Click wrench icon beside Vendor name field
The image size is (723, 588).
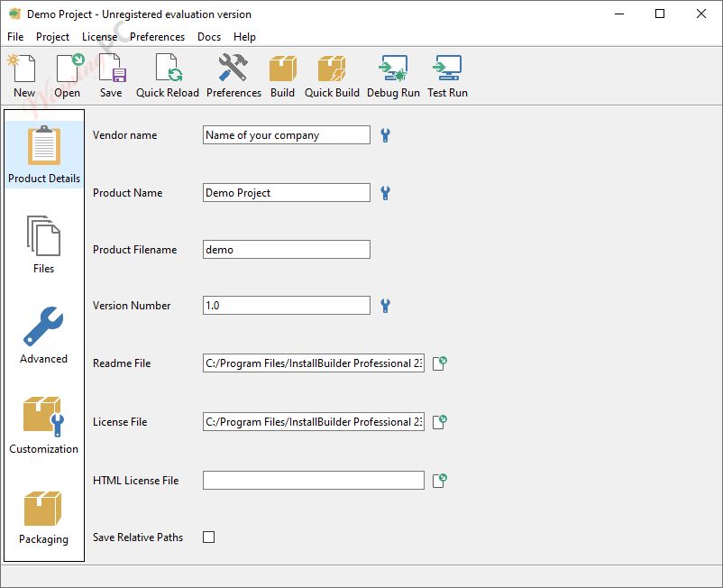(x=386, y=135)
